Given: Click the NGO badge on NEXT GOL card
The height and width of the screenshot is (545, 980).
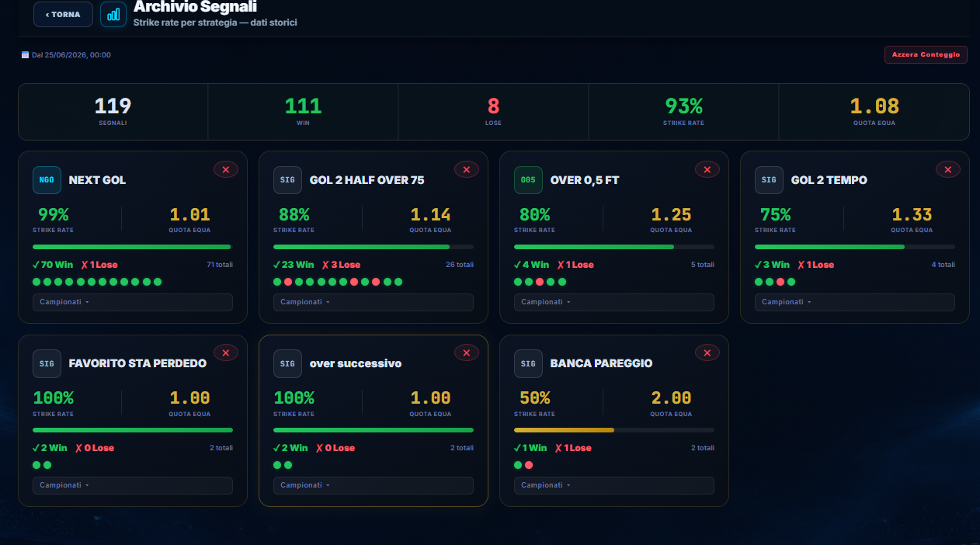Looking at the screenshot, I should point(47,180).
